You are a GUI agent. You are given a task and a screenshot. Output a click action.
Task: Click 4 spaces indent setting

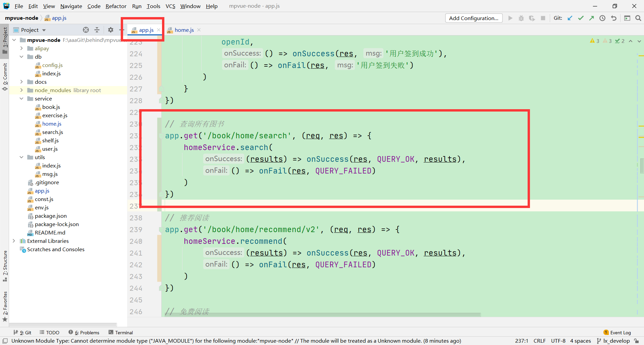click(580, 341)
